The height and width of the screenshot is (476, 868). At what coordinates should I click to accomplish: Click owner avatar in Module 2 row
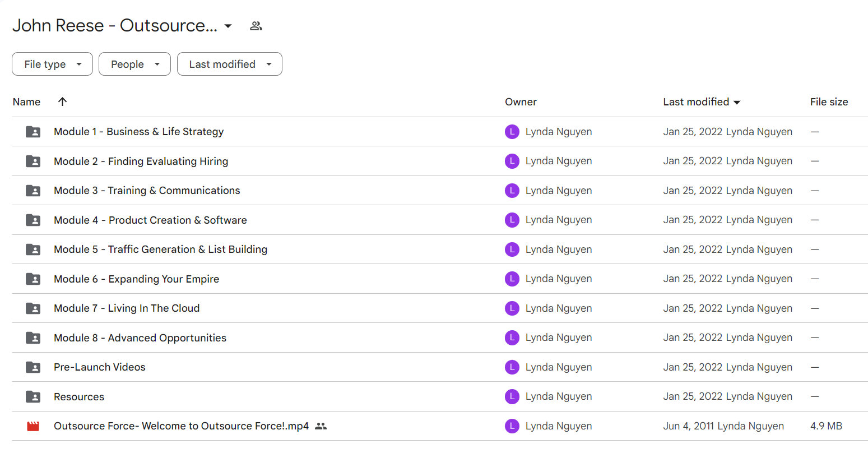(512, 161)
